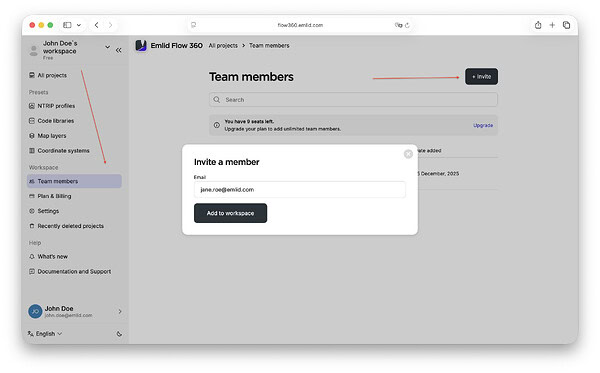Expand John Doe's workspace dropdown
600x373 pixels.
108,47
